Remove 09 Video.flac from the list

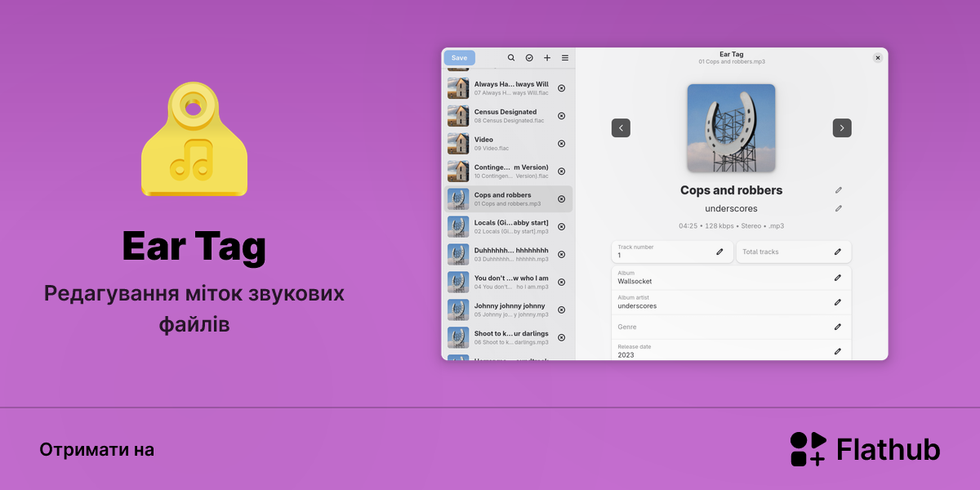click(561, 144)
